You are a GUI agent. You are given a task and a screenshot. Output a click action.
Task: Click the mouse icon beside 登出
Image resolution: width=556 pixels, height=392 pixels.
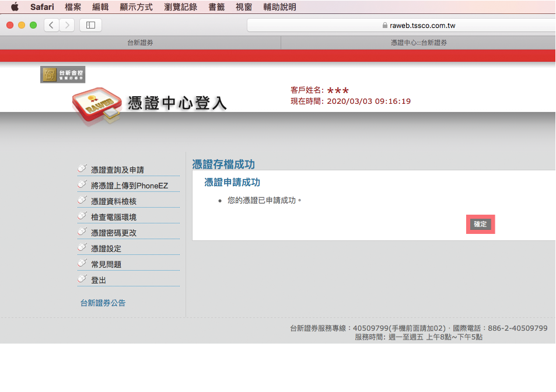[82, 279]
